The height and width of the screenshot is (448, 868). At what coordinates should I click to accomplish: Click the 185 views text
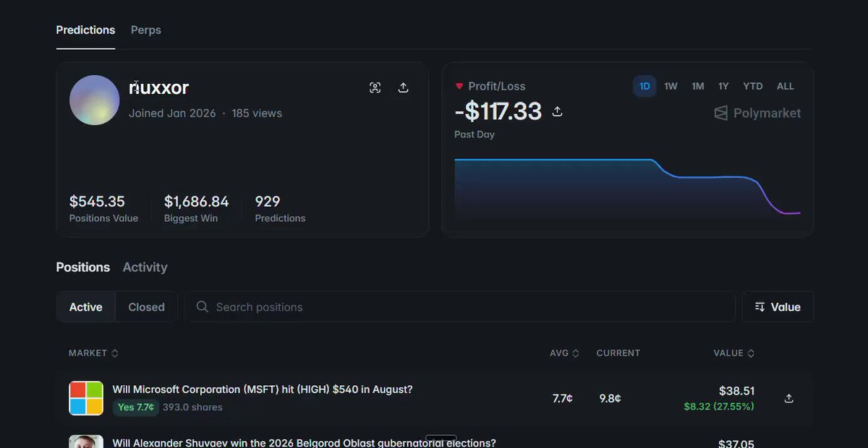pyautogui.click(x=257, y=113)
